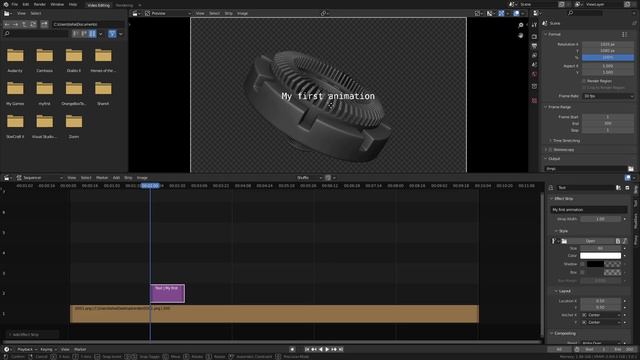Enable the text Shadow checkbox

coord(582,264)
